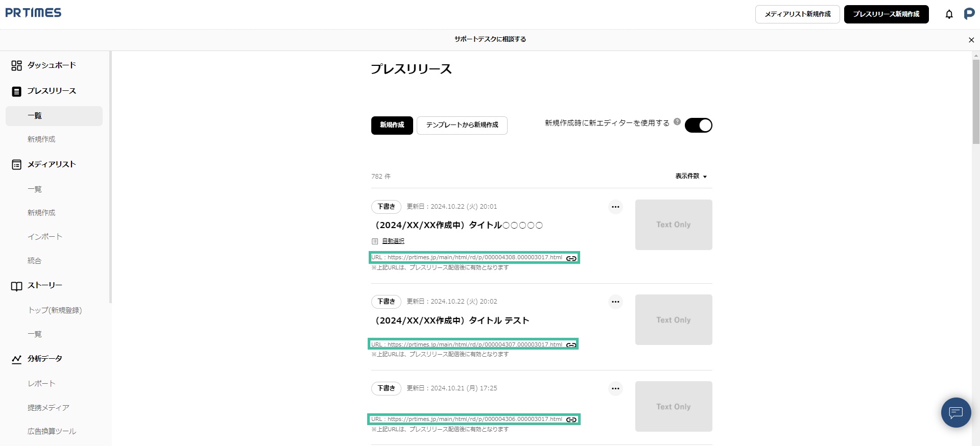980x446 pixels.
Task: Go to 広告換算ツール in sidebar
Action: (x=52, y=431)
